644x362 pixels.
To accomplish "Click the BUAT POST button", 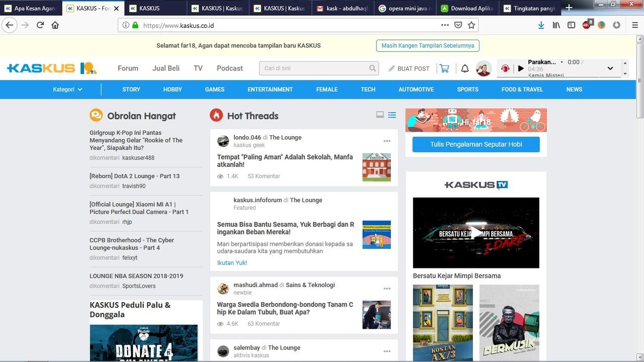I will 409,68.
